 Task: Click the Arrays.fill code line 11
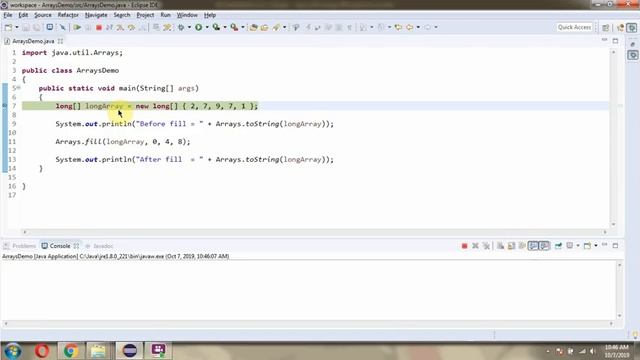123,142
